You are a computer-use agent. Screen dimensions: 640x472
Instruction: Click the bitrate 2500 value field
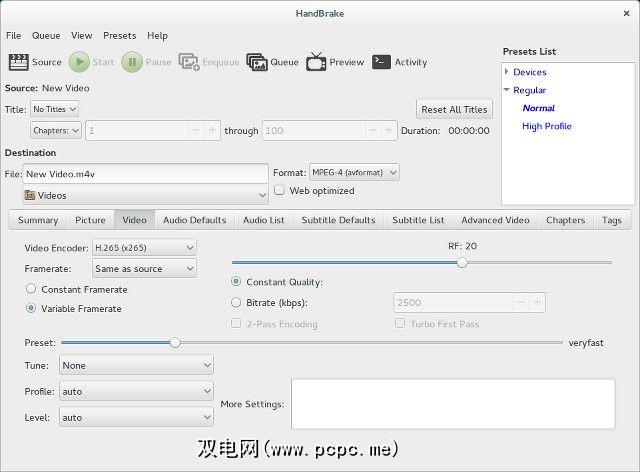[x=453, y=303]
